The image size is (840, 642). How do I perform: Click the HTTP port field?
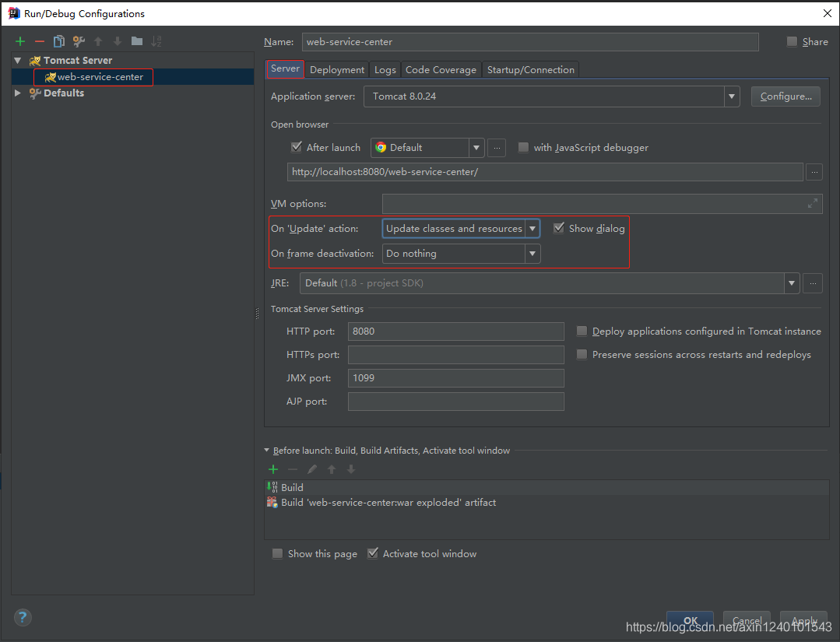click(456, 332)
